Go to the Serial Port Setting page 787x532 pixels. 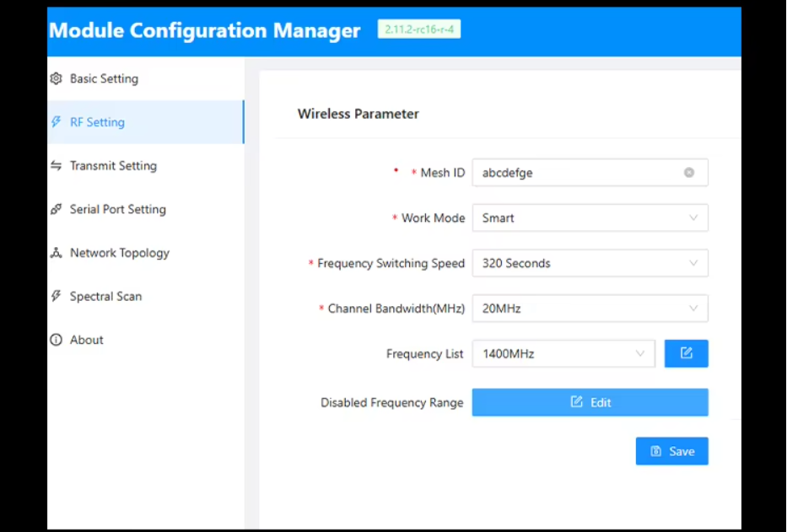click(x=146, y=209)
